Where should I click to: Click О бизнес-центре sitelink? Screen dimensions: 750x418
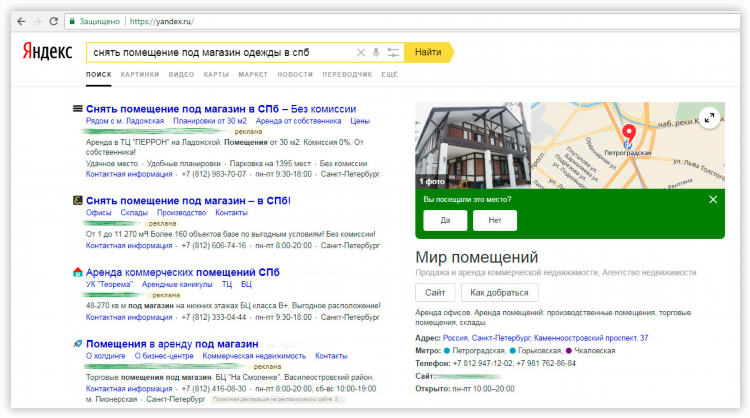click(x=164, y=356)
